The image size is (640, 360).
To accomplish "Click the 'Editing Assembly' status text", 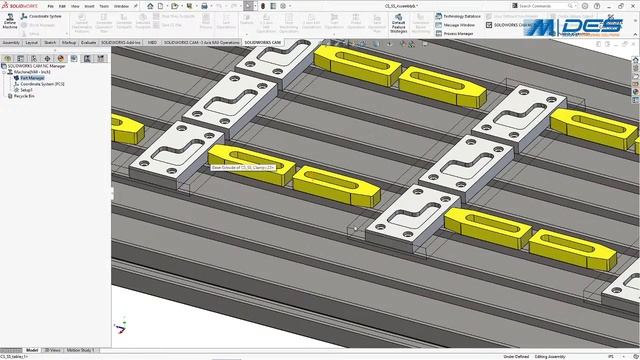I will tap(550, 357).
